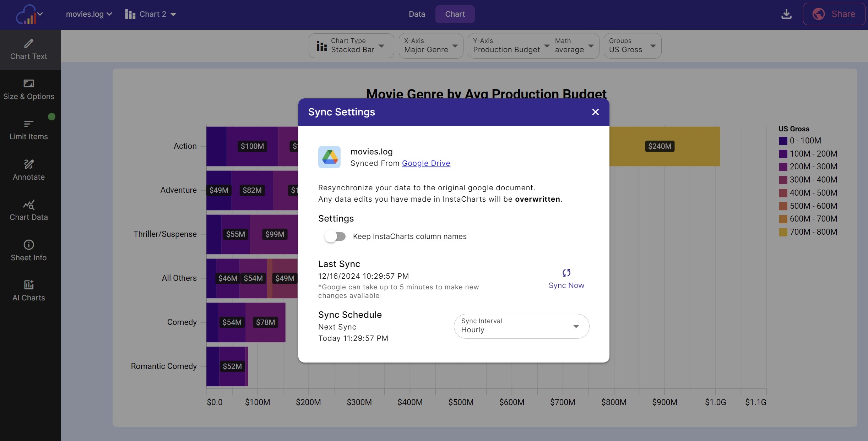
Task: Click the $500M x-axis tick label
Action: [x=461, y=402]
